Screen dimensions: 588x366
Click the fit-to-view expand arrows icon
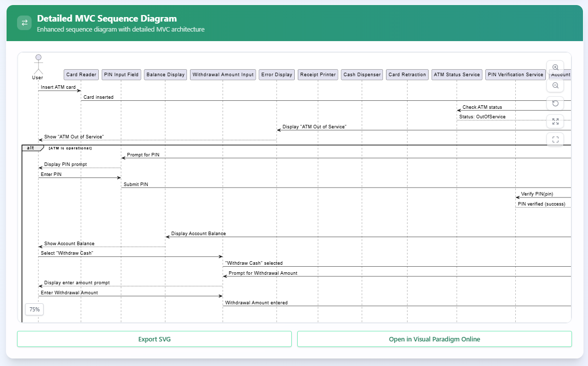pyautogui.click(x=555, y=121)
